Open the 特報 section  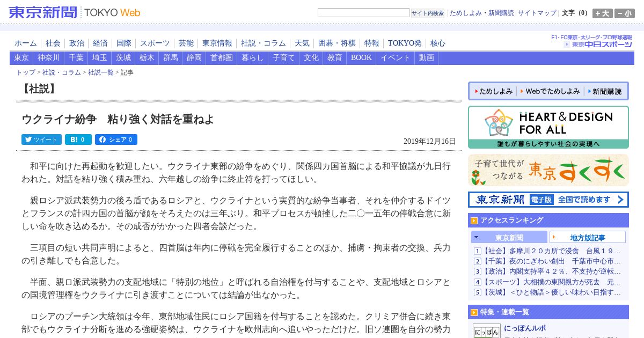(x=372, y=43)
